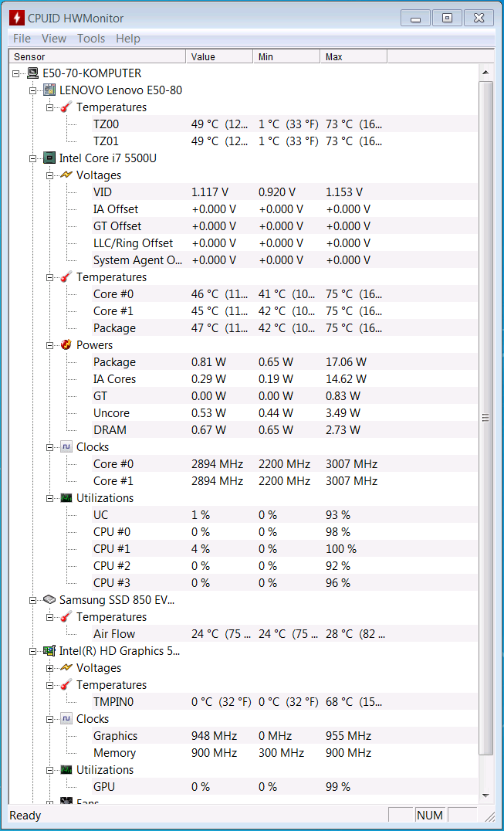Click the lightning icon beside CPU Voltages
Image resolution: width=504 pixels, height=831 pixels.
pyautogui.click(x=66, y=175)
